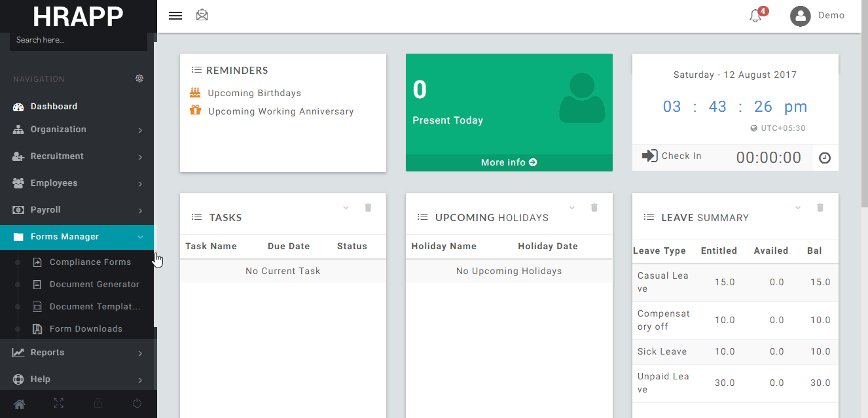Select Document Generator menu item

point(94,285)
